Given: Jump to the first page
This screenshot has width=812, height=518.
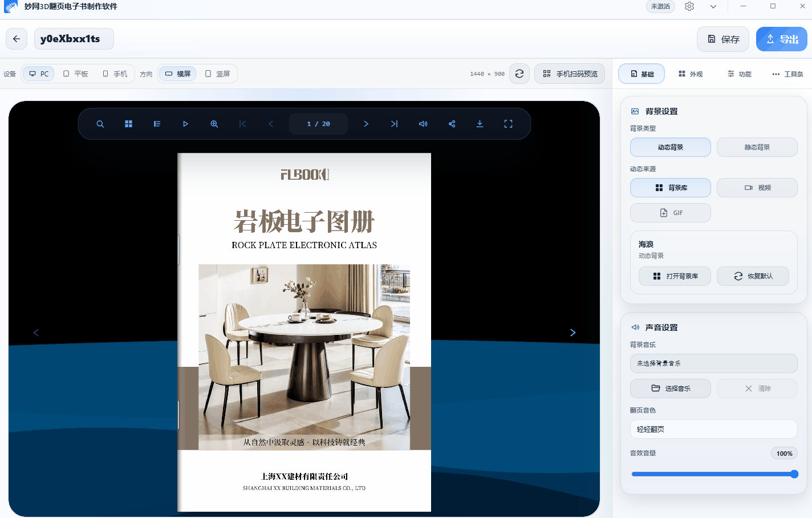Looking at the screenshot, I should (x=242, y=124).
